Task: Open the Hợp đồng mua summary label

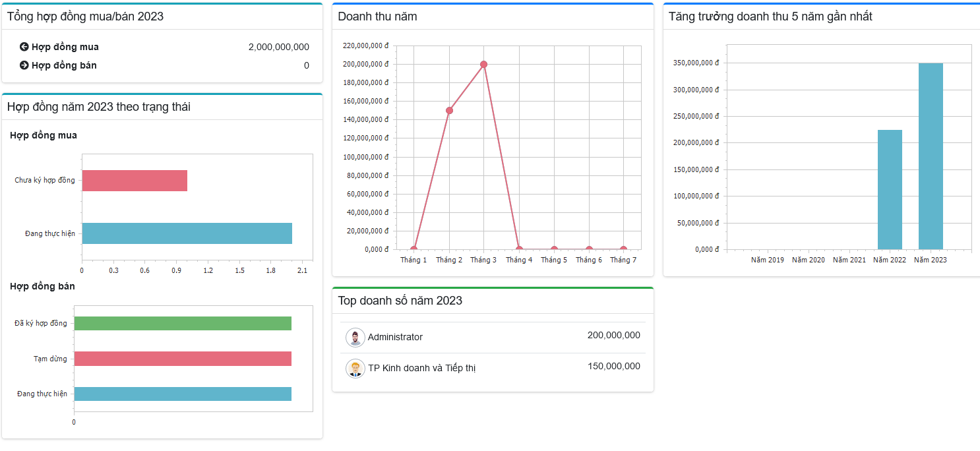Action: tap(65, 47)
